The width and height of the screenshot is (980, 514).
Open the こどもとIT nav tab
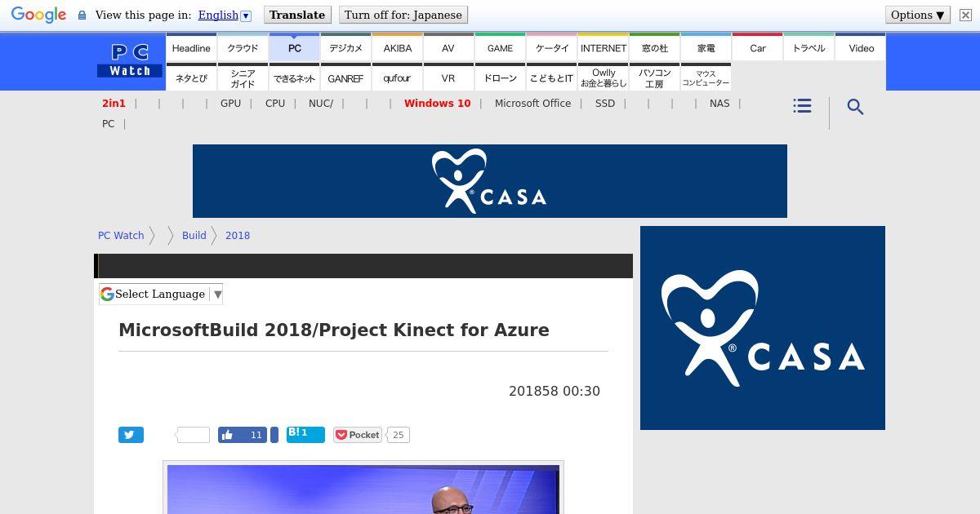(x=551, y=78)
